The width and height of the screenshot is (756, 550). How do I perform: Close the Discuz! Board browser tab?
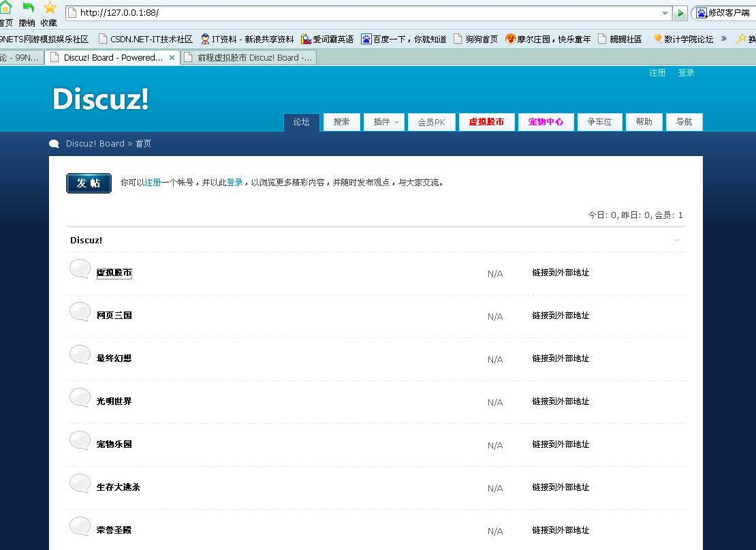coord(172,58)
